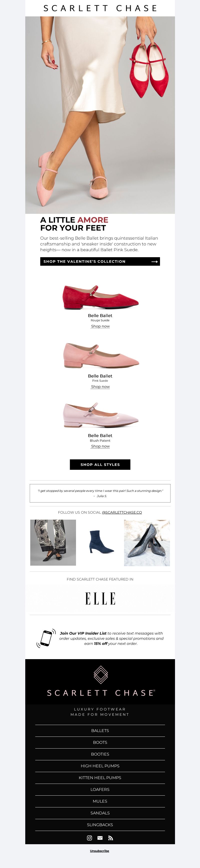This screenshot has height=868, width=200.
Task: Click the Shop All Styles button
Action: tap(100, 464)
